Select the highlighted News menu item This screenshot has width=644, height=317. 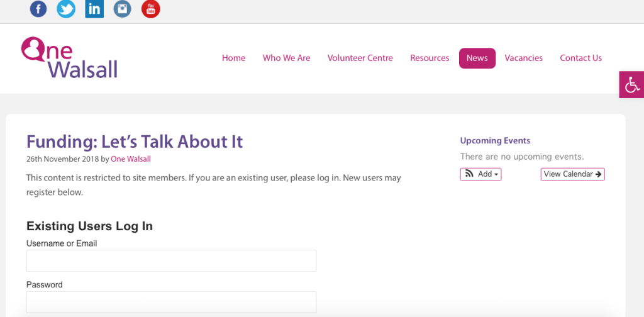(477, 58)
